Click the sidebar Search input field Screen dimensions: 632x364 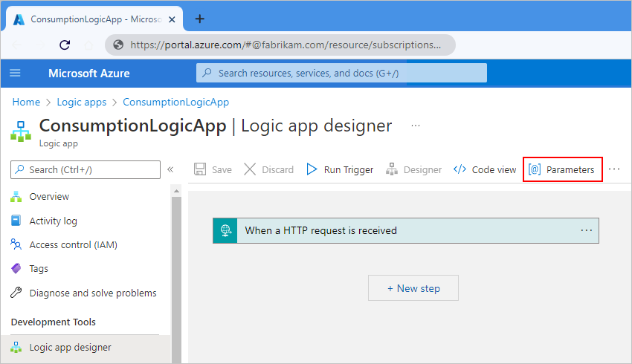click(x=86, y=169)
